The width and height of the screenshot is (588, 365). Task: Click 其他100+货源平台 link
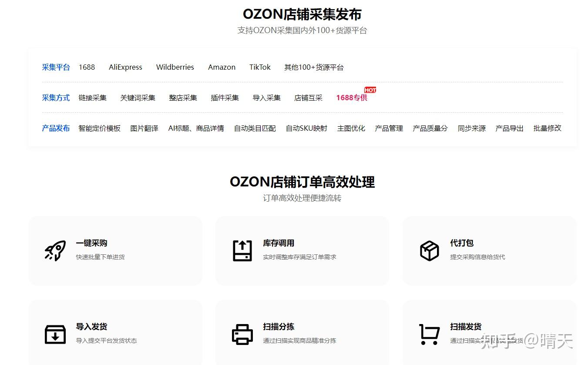[314, 67]
